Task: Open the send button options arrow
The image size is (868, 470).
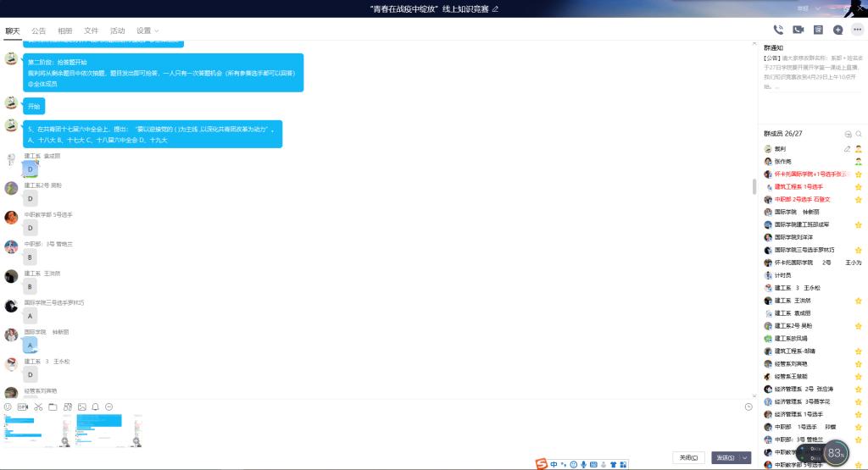Action: 745,457
